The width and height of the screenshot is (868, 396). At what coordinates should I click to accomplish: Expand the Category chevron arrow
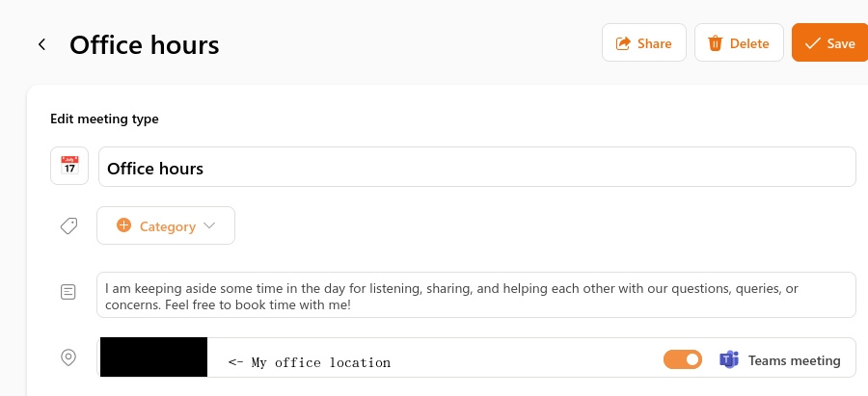[209, 226]
